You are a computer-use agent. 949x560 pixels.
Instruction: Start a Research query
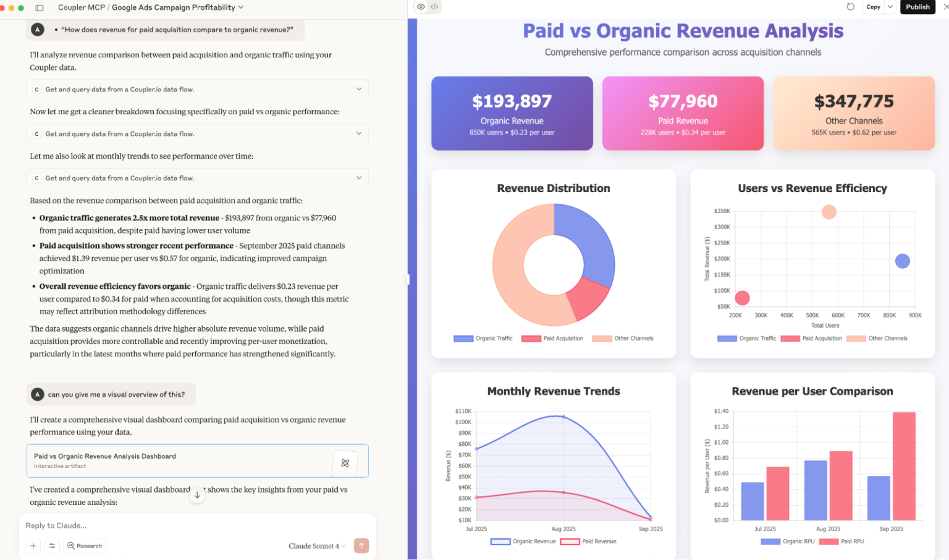pos(85,546)
